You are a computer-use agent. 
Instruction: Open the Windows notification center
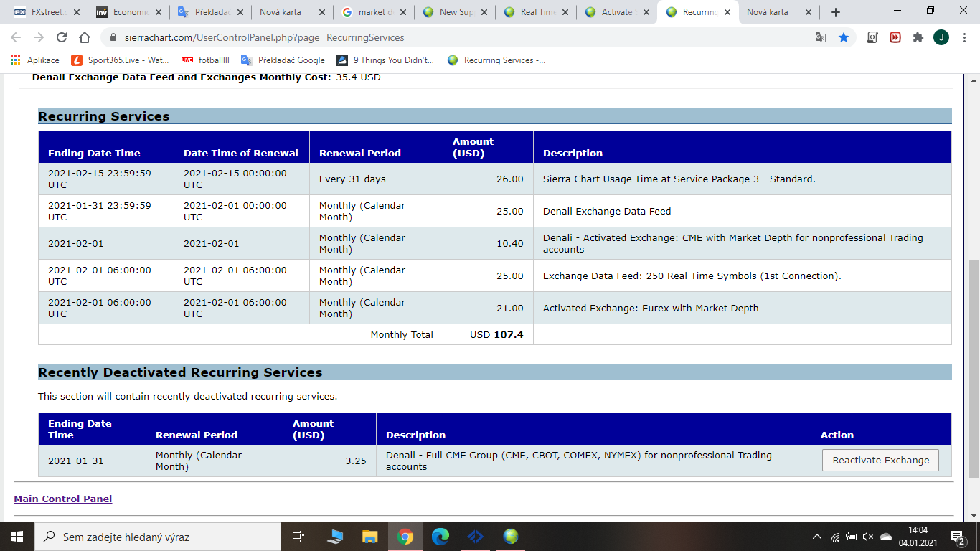(958, 537)
